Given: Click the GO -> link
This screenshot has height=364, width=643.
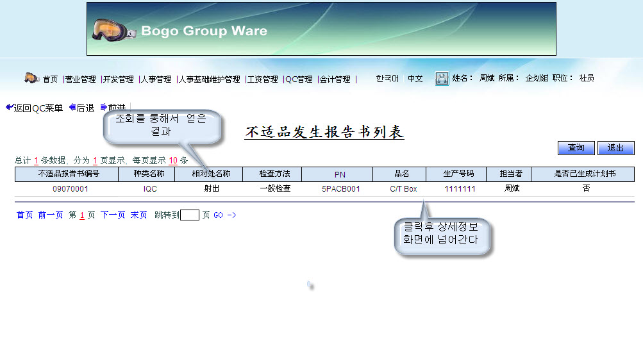Looking at the screenshot, I should tap(225, 215).
